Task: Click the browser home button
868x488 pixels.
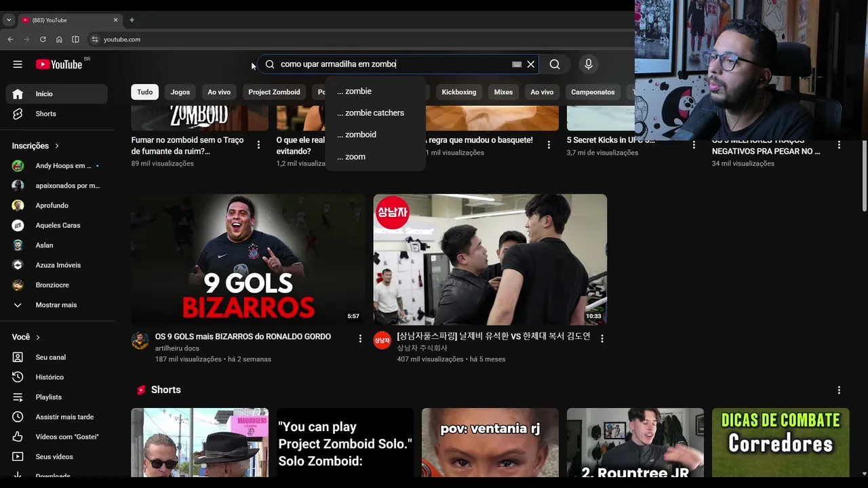Action: click(x=59, y=39)
